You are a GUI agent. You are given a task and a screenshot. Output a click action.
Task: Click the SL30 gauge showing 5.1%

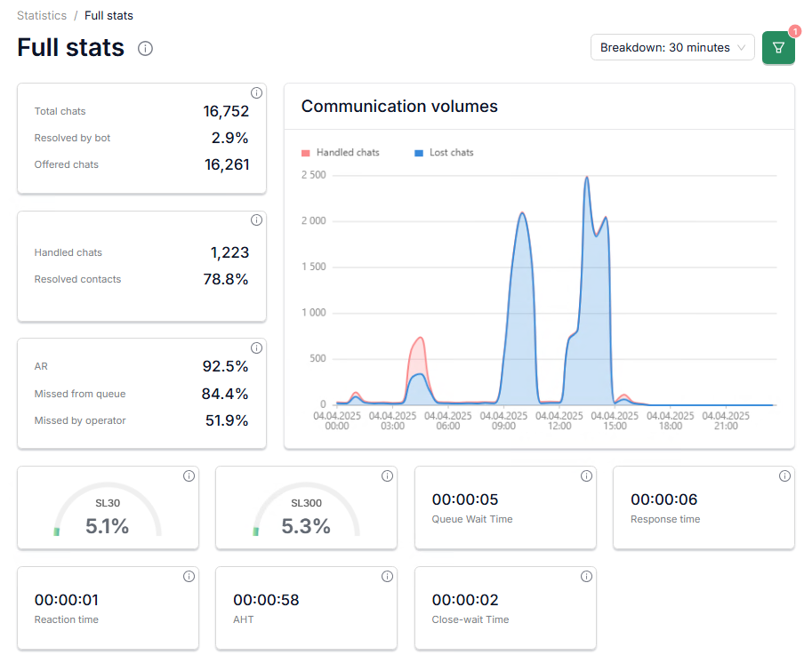coord(108,517)
